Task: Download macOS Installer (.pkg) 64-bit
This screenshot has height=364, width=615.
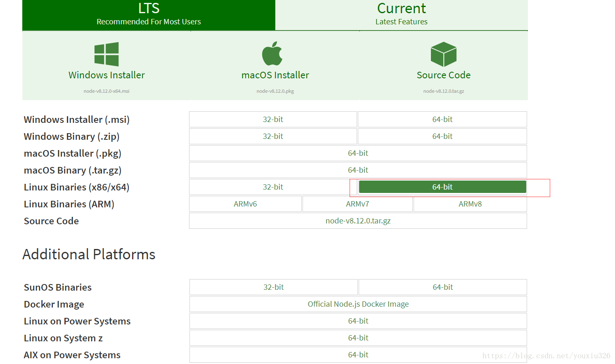Action: (358, 153)
